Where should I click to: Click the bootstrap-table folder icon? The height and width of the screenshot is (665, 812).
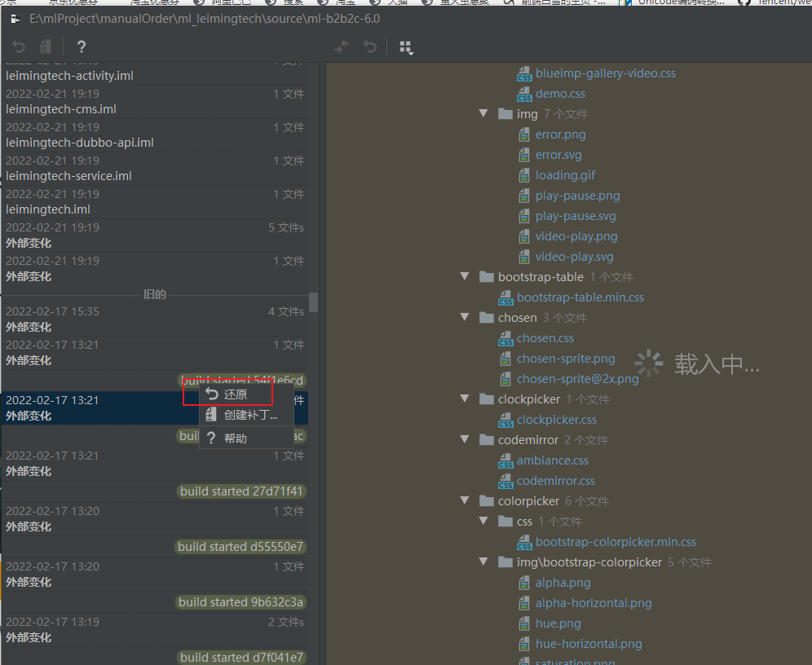tap(486, 276)
